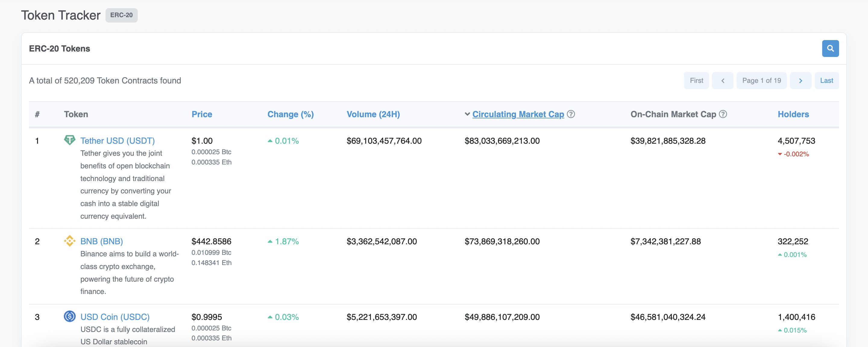Click the First page navigation button
868x347 pixels.
pyautogui.click(x=697, y=80)
